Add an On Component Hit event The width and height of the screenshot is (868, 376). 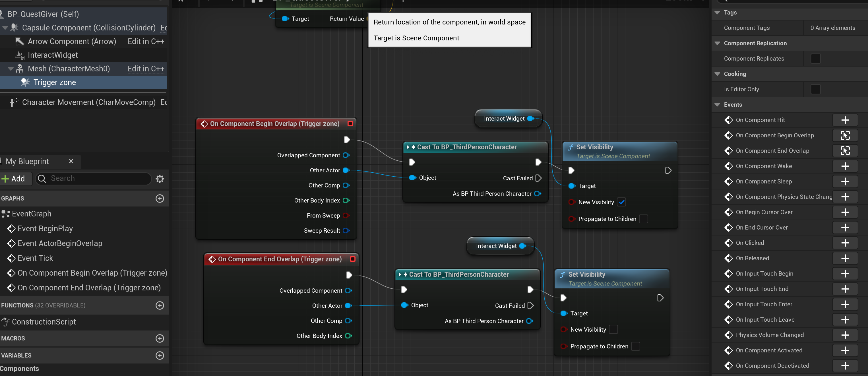coord(844,120)
